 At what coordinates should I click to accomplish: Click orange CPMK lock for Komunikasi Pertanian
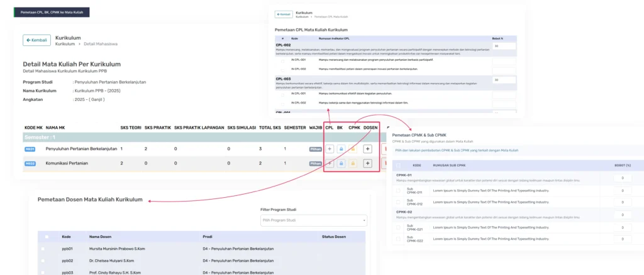353,163
